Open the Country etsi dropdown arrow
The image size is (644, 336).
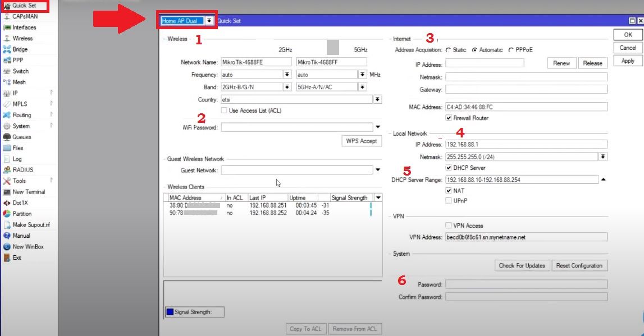click(x=377, y=99)
